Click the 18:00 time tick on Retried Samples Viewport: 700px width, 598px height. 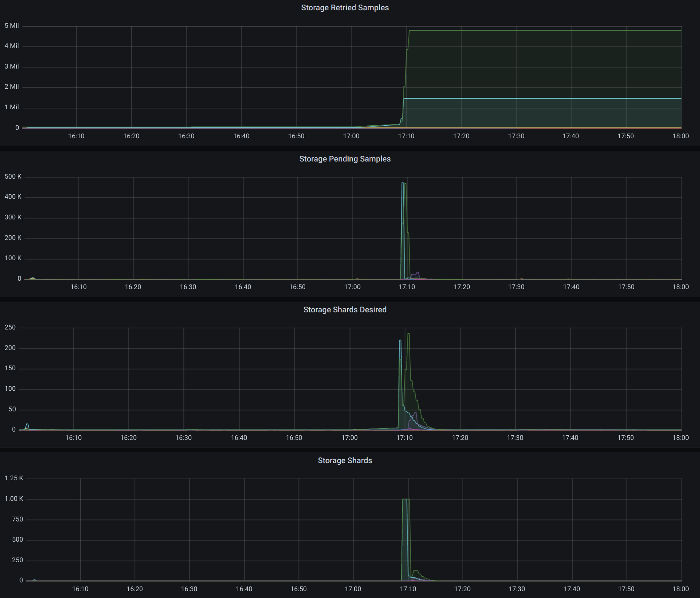coord(681,136)
